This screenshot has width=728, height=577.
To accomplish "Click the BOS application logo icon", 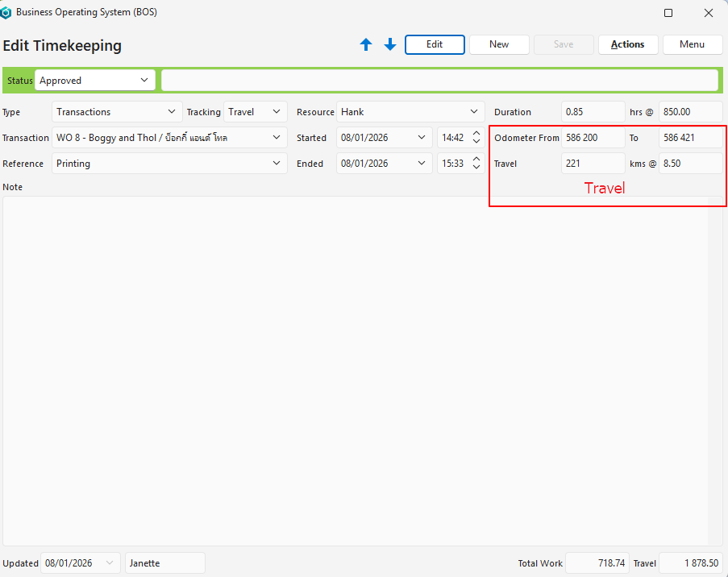I will point(6,13).
